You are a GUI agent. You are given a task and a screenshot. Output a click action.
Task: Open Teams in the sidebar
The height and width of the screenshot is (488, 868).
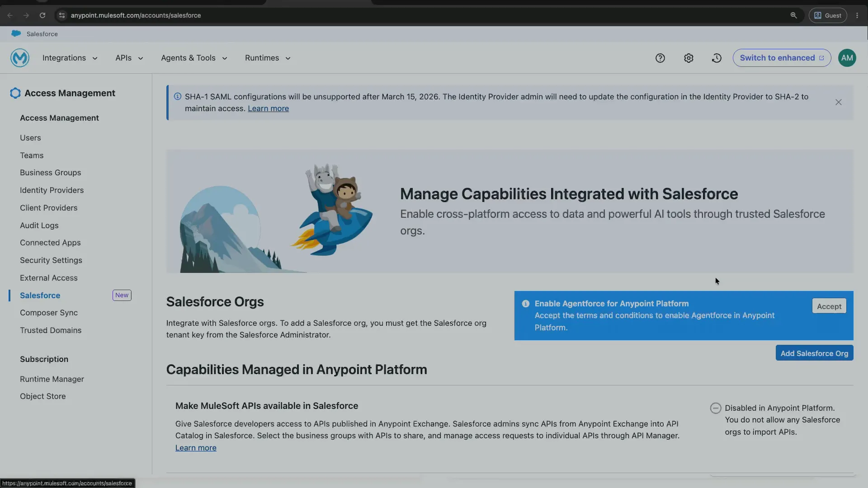click(32, 155)
